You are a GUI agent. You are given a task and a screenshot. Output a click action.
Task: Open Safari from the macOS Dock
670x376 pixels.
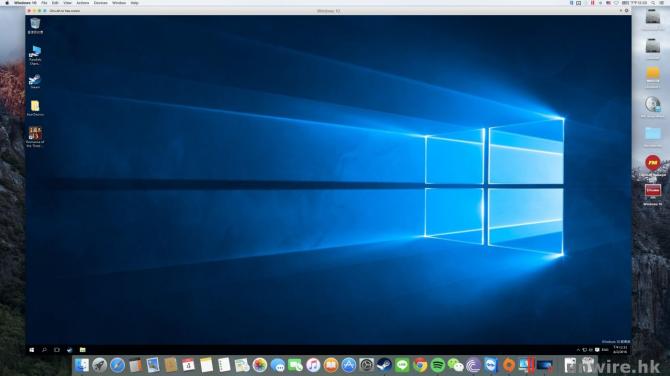click(x=117, y=365)
